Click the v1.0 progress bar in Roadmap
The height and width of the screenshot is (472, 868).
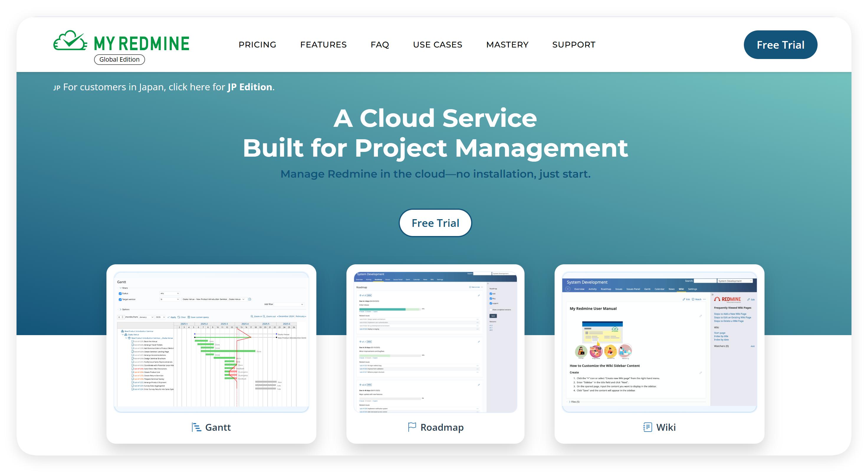(389, 309)
